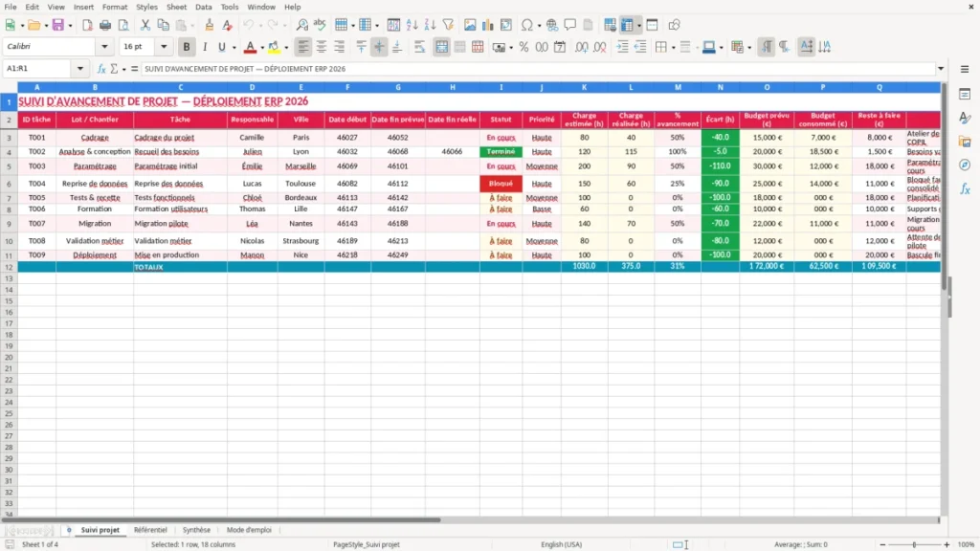Screen dimensions: 980x551
Task: Open Find & Replace magnifier icon
Action: [301, 25]
